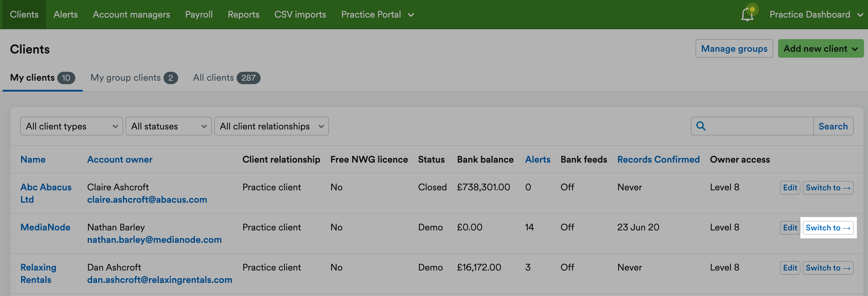Click the Manage groups button

point(734,49)
